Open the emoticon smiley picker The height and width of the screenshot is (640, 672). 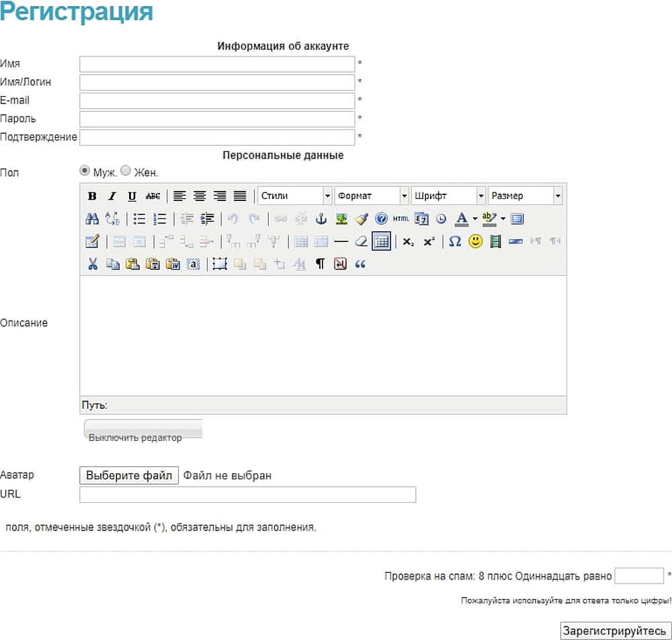tap(476, 241)
